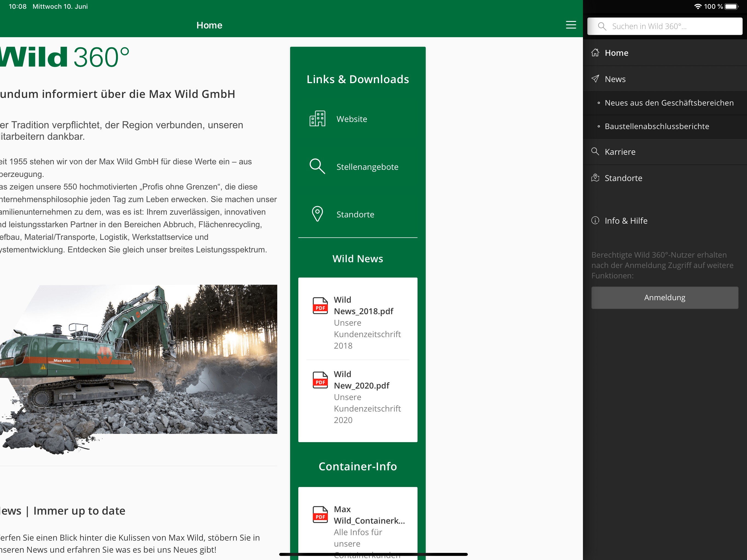Viewport: 747px width, 560px height.
Task: Click PDF icon for Wild New_2020.pdf
Action: tap(320, 380)
